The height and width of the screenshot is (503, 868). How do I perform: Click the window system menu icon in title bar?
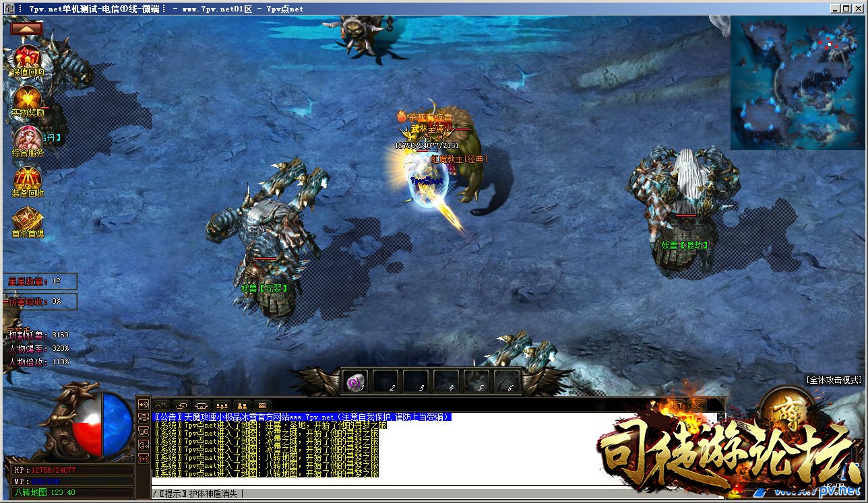coord(8,9)
